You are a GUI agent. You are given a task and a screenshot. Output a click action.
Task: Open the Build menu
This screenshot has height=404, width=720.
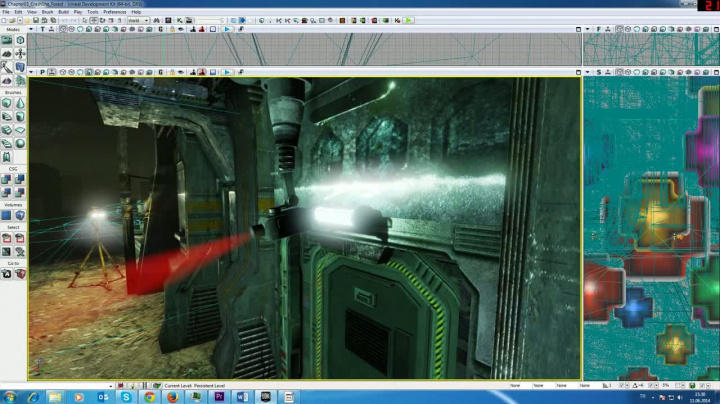64,12
